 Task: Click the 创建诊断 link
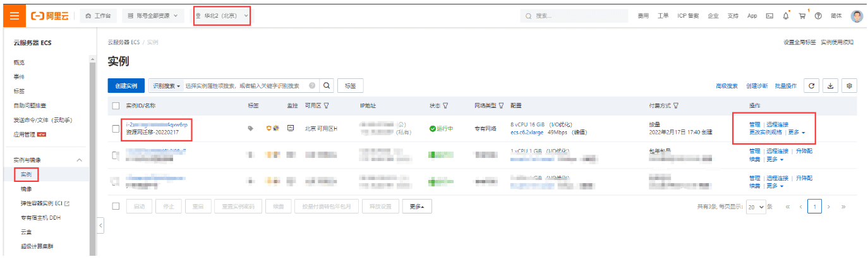(x=757, y=86)
